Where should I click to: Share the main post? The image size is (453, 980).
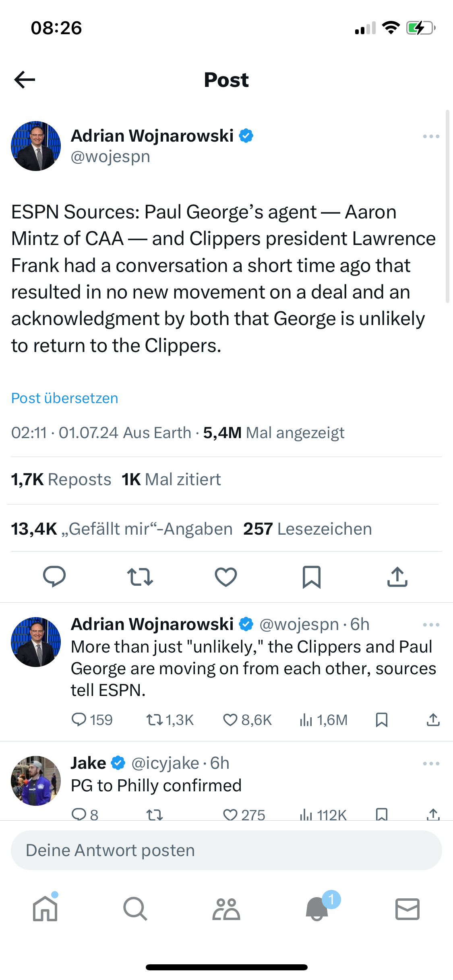click(x=397, y=576)
